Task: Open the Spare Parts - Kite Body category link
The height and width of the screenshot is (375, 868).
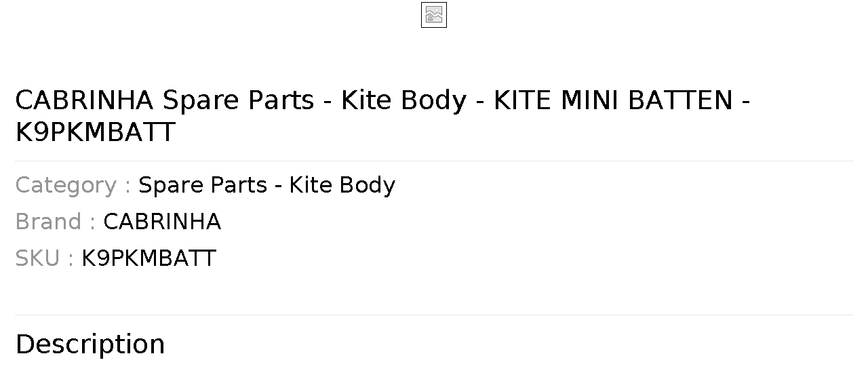Action: 267,185
